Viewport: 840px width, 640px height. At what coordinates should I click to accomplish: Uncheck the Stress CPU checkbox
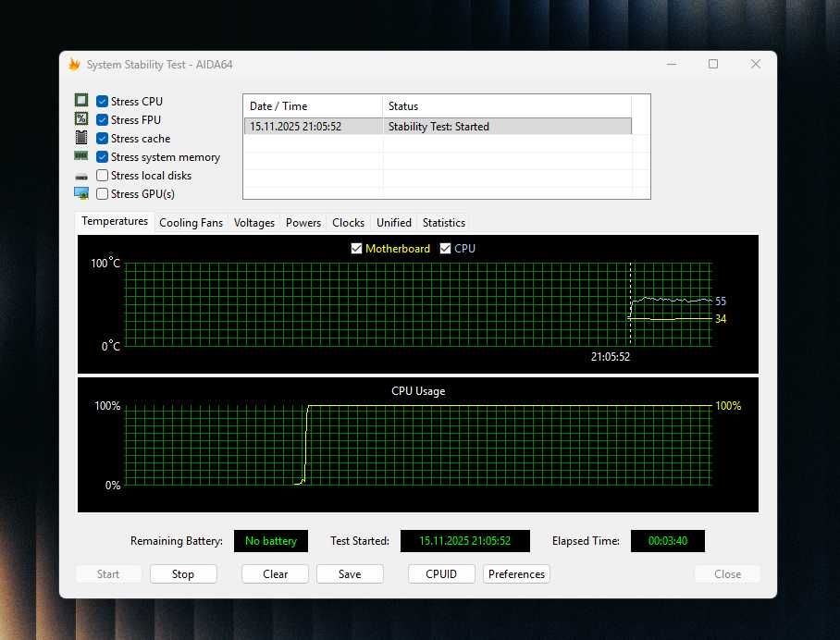tap(103, 101)
